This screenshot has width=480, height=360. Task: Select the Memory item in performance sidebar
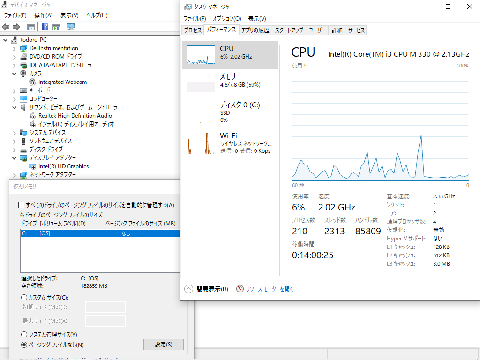(x=230, y=82)
